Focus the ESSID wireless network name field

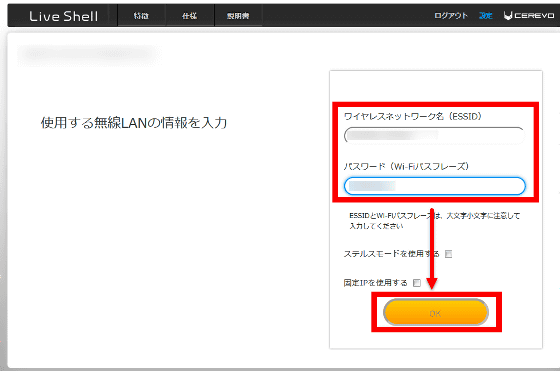pyautogui.click(x=434, y=135)
